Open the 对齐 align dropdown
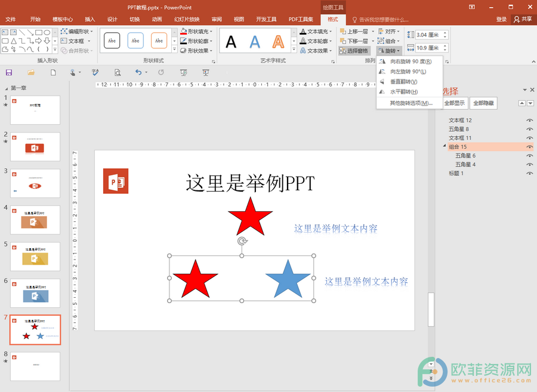The height and width of the screenshot is (392, 537). coord(388,32)
